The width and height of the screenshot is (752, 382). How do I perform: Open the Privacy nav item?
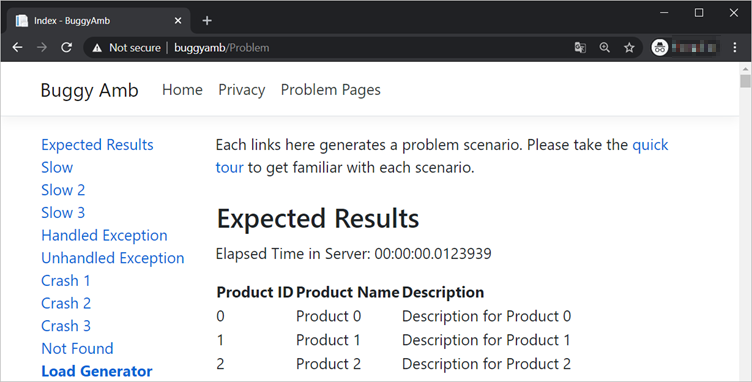[x=242, y=90]
